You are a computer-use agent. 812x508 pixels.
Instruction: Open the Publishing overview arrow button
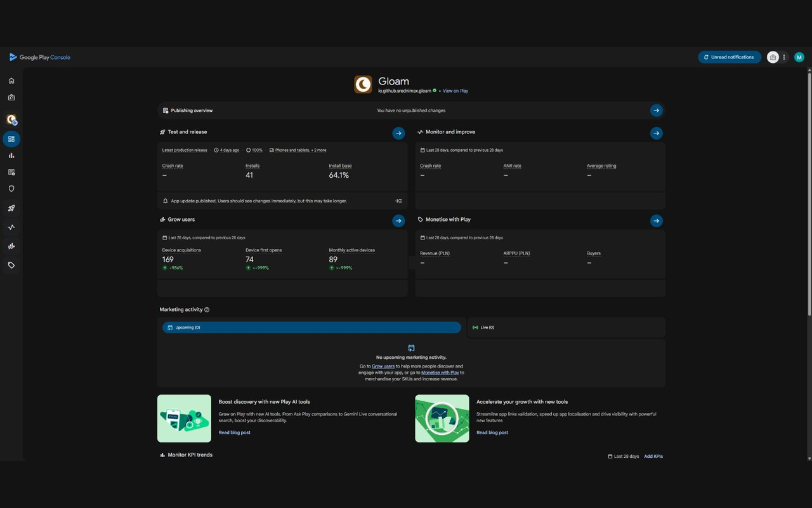pyautogui.click(x=657, y=110)
